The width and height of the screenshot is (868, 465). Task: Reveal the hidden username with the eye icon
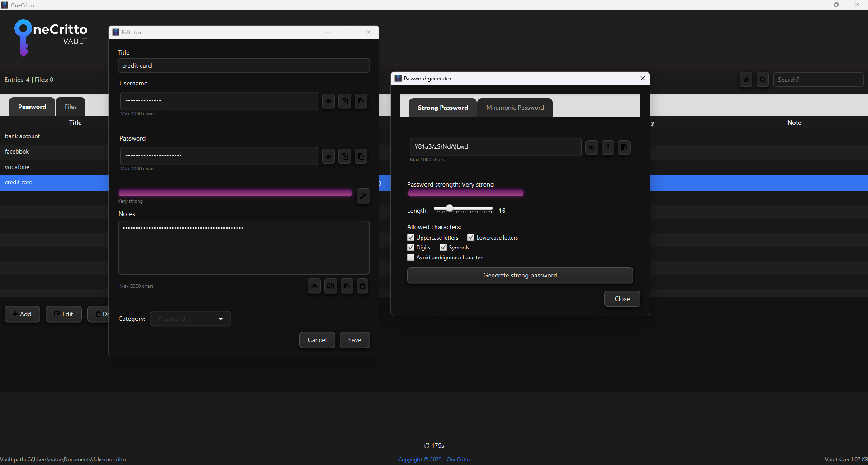pyautogui.click(x=328, y=101)
